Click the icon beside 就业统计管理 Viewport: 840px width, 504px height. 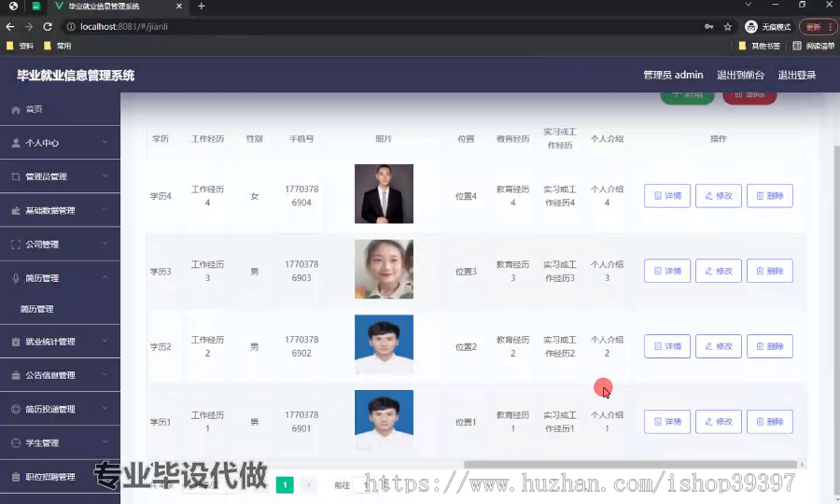tap(16, 342)
